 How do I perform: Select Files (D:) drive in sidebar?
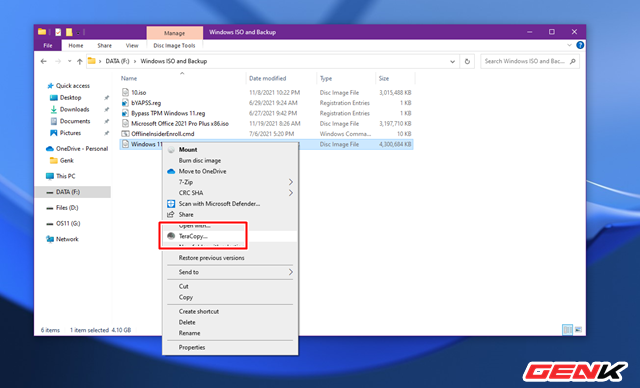click(67, 208)
